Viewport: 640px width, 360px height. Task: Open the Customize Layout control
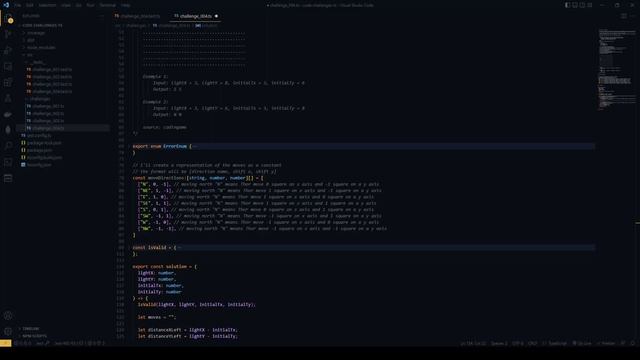tap(589, 5)
